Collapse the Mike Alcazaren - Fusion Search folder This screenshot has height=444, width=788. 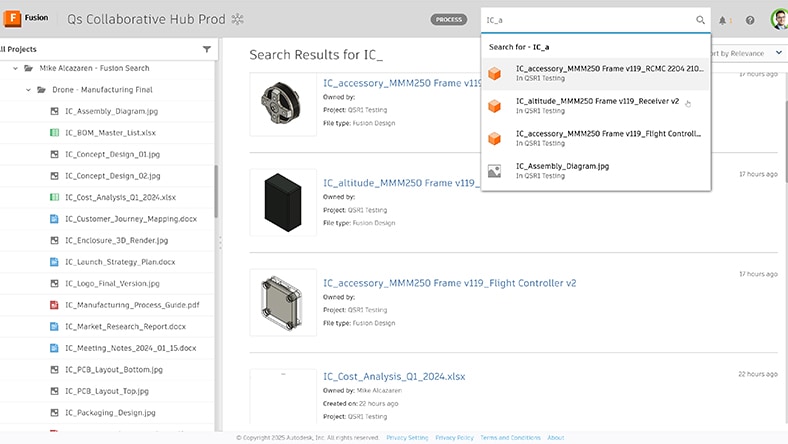[x=16, y=68]
